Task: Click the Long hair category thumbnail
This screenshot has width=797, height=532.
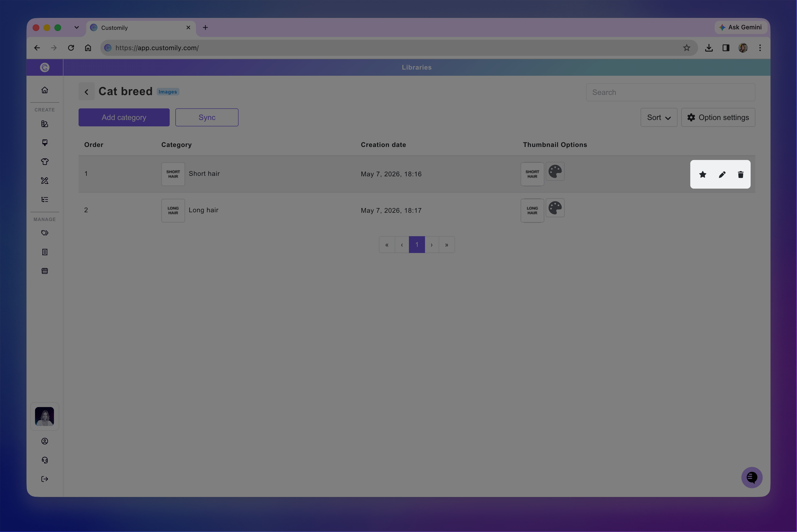Action: [x=173, y=211]
